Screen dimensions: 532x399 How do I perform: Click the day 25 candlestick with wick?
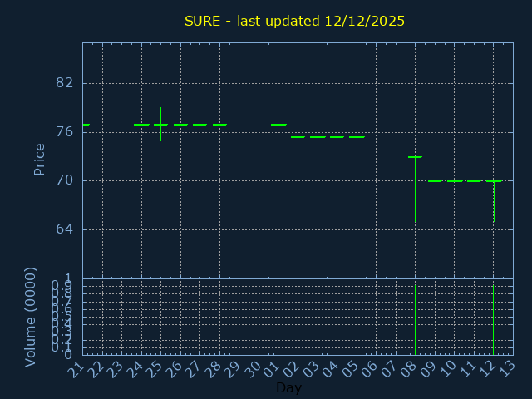[x=160, y=125]
